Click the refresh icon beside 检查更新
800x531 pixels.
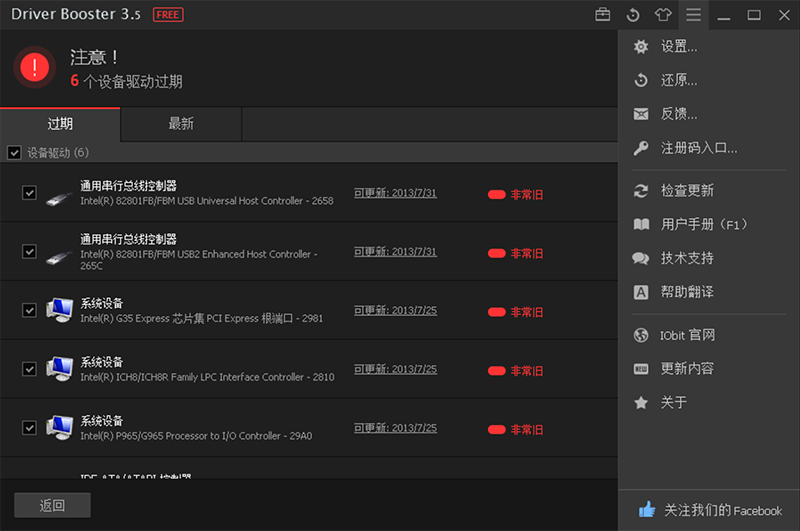[641, 191]
